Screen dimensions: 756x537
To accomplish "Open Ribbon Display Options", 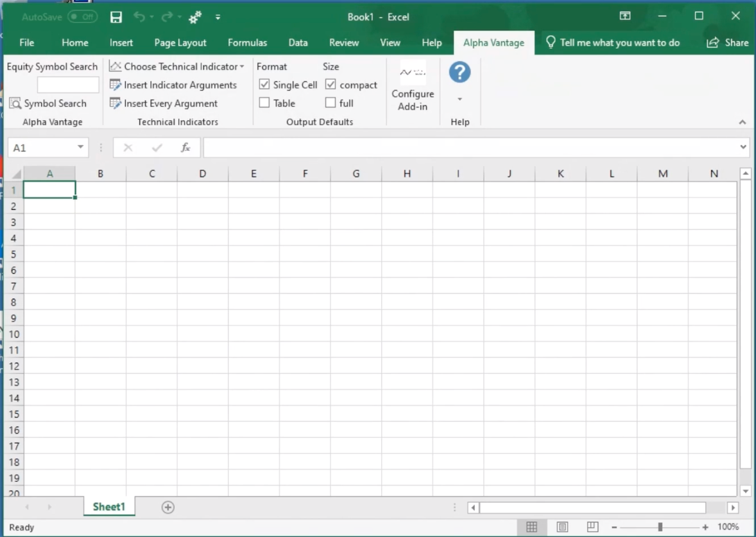I will [625, 16].
